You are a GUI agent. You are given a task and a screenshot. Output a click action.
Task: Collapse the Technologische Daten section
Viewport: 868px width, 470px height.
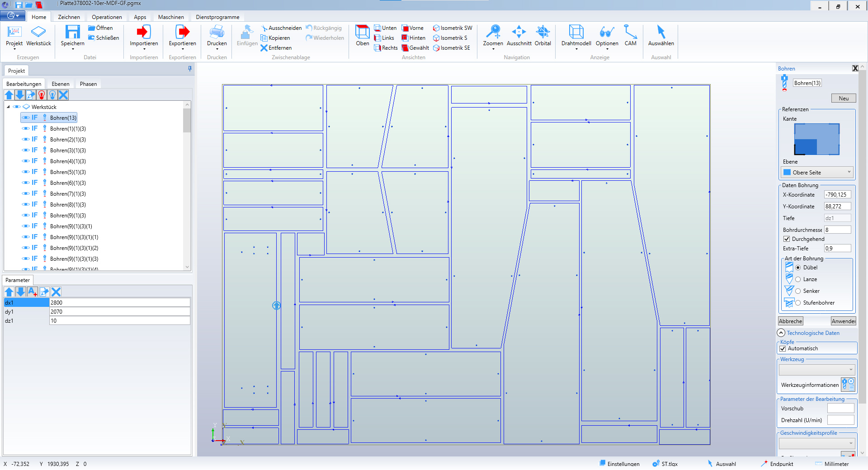click(x=781, y=333)
